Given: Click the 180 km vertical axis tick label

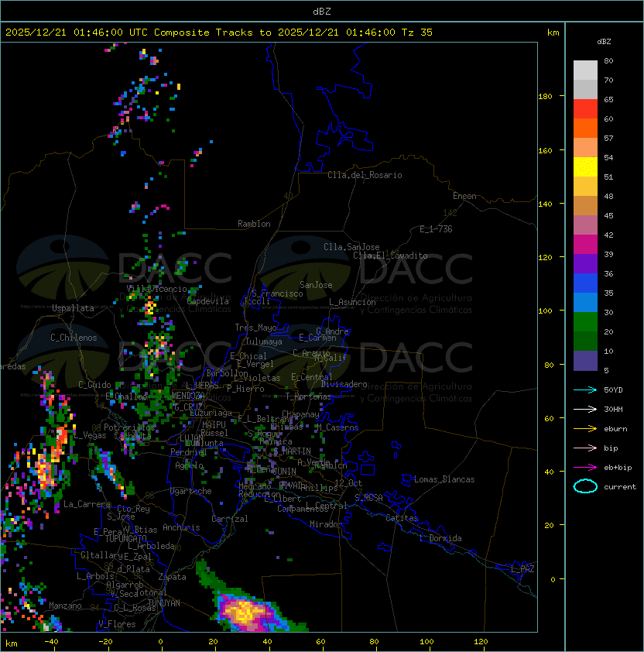Looking at the screenshot, I should click(545, 97).
